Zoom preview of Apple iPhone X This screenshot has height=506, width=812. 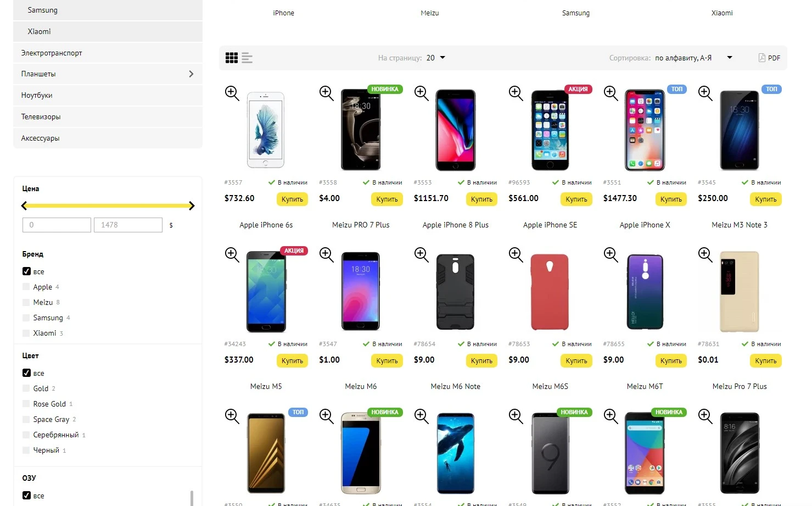pos(611,93)
